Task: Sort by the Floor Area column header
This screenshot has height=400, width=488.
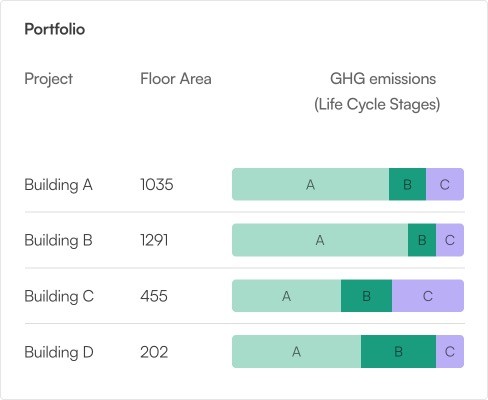Action: coord(176,79)
